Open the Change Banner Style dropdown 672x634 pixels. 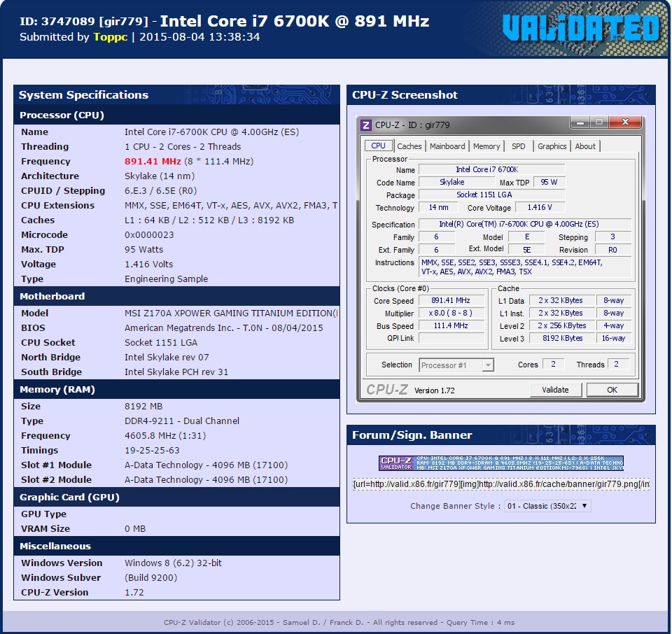[x=547, y=505]
